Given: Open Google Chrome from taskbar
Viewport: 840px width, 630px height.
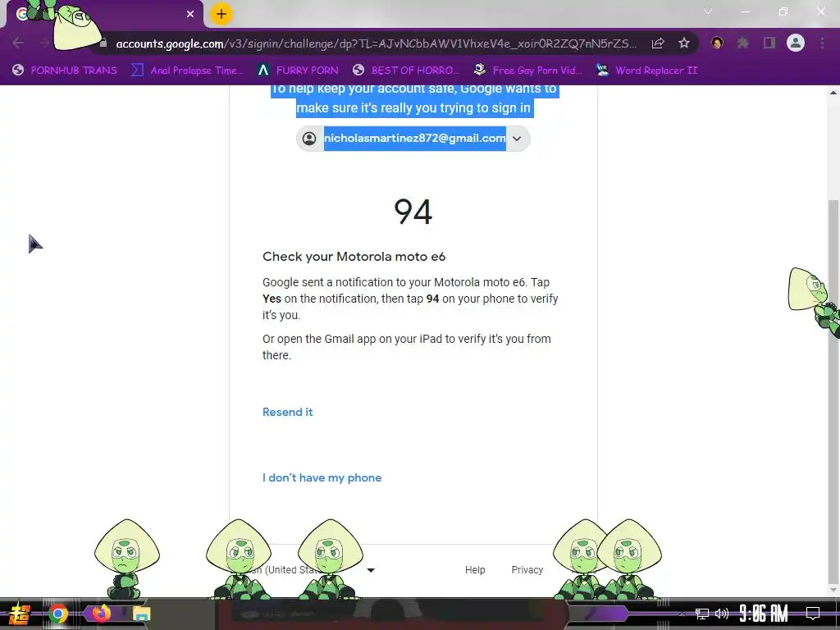Looking at the screenshot, I should tap(58, 614).
